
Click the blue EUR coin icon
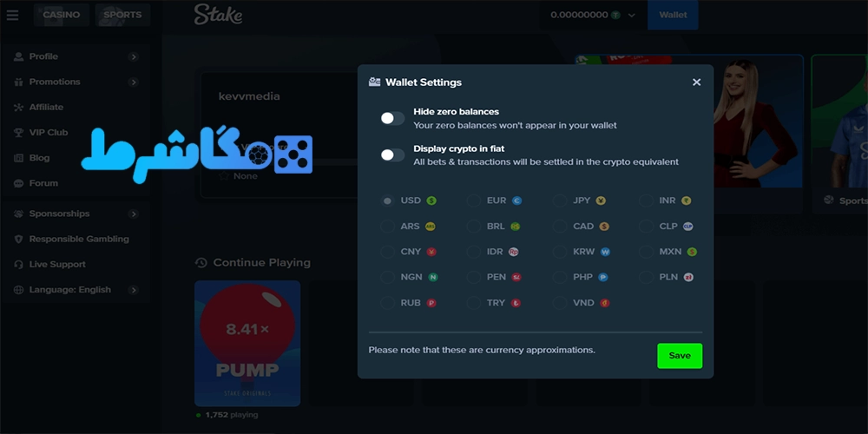[517, 201]
